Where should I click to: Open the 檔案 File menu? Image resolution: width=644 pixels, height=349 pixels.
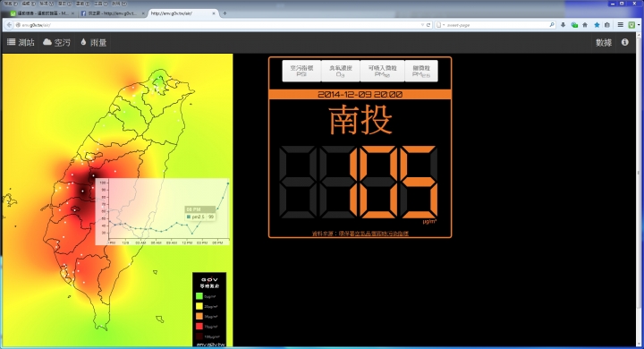(x=11, y=4)
